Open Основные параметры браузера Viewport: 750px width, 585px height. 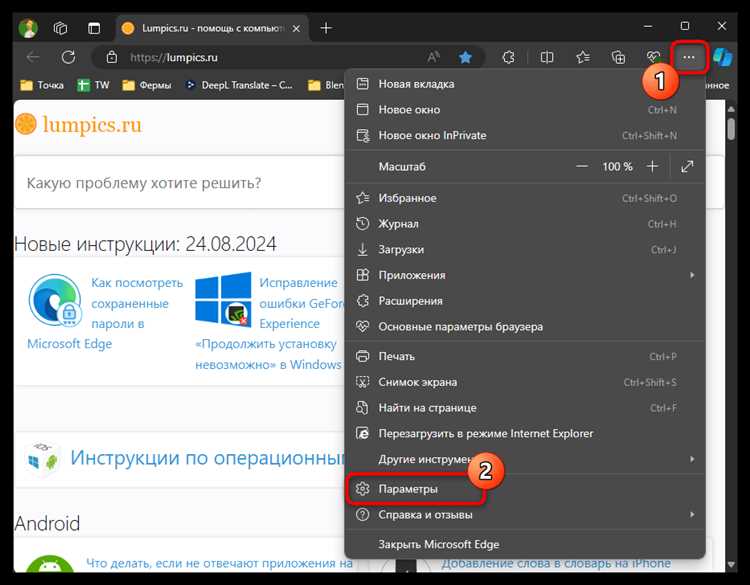click(x=525, y=327)
